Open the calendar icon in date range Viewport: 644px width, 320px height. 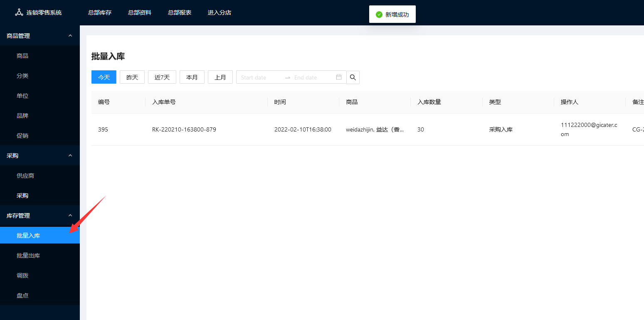tap(339, 77)
